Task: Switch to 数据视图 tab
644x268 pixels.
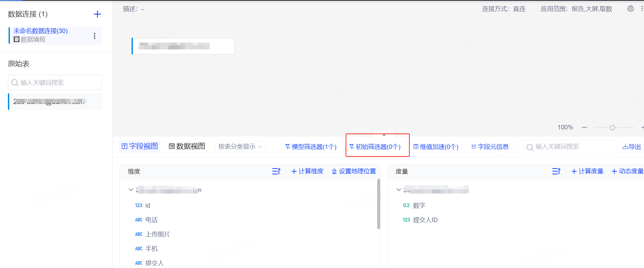Action: (x=187, y=146)
